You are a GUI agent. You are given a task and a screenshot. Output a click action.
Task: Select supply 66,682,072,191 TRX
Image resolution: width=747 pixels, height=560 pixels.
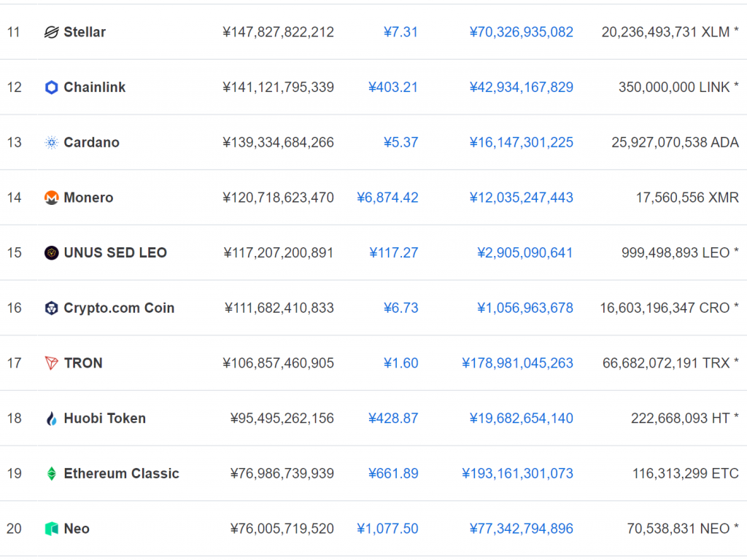(x=666, y=363)
